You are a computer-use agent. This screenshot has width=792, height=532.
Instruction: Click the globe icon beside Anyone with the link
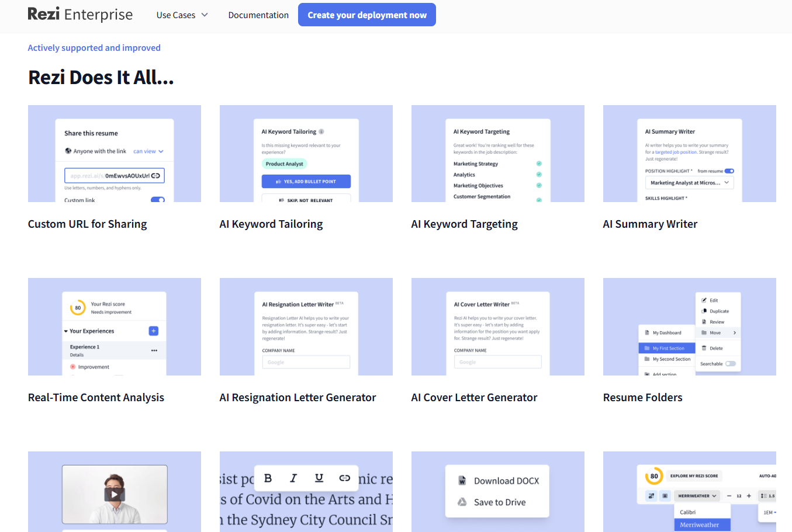click(x=68, y=151)
